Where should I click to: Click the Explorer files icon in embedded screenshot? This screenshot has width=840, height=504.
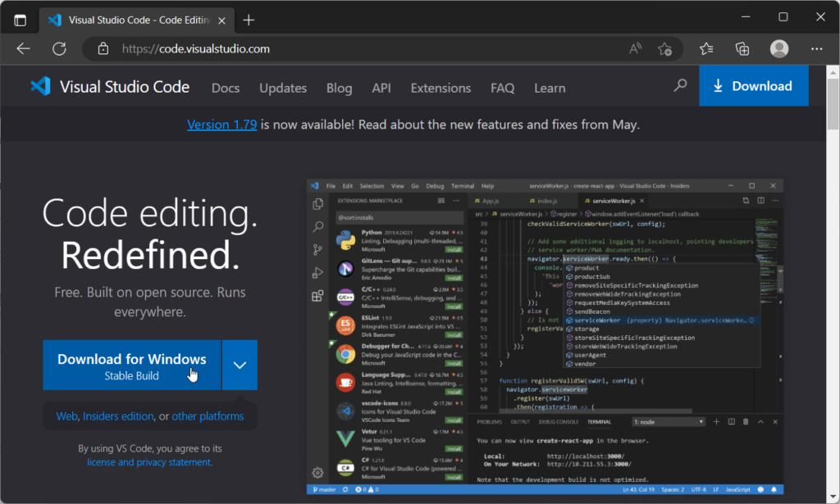[317, 204]
